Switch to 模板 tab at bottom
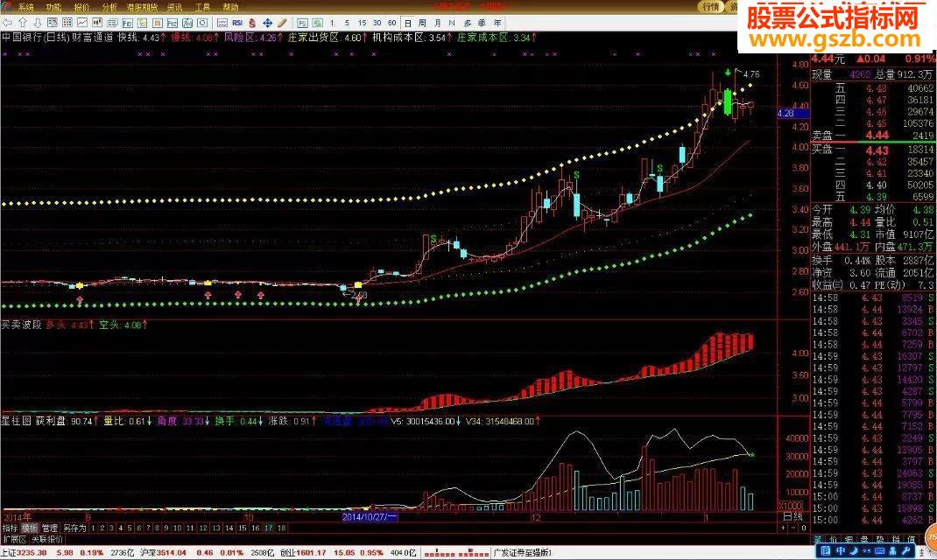 29,528
